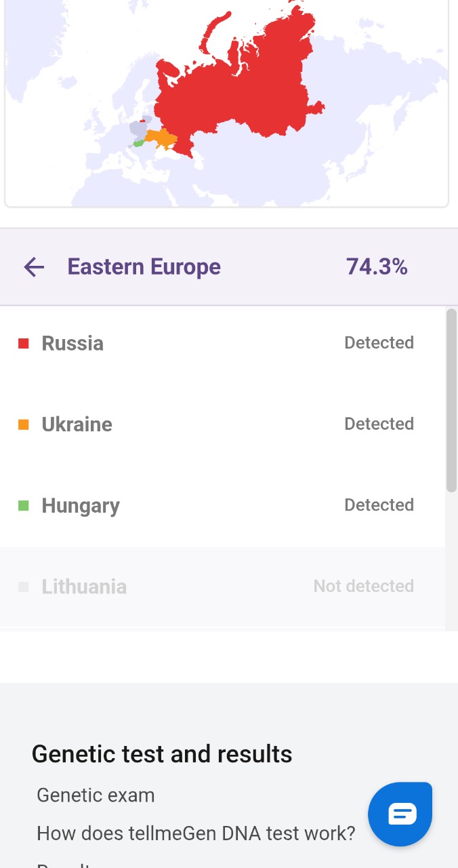Click the orange Ukraine color square
458x868 pixels.
click(24, 425)
